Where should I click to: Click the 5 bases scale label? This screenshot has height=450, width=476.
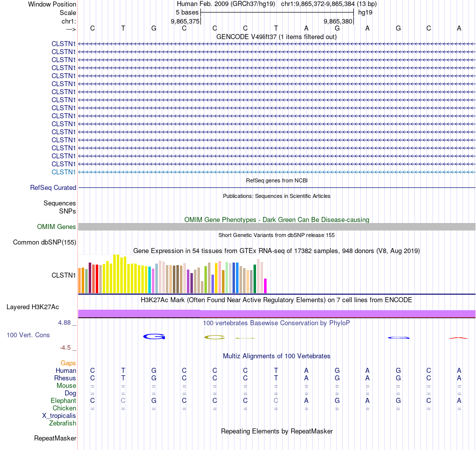187,13
